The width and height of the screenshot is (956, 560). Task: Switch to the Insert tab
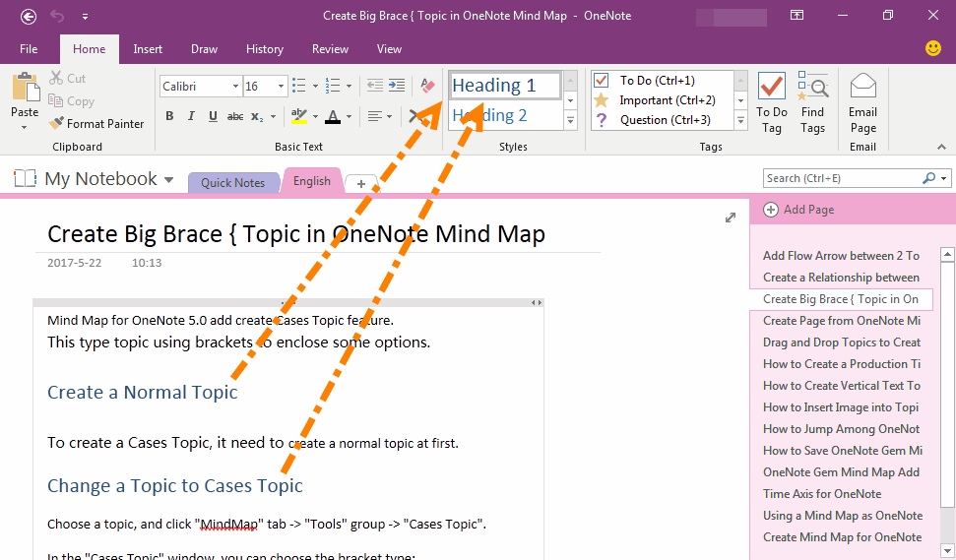148,49
